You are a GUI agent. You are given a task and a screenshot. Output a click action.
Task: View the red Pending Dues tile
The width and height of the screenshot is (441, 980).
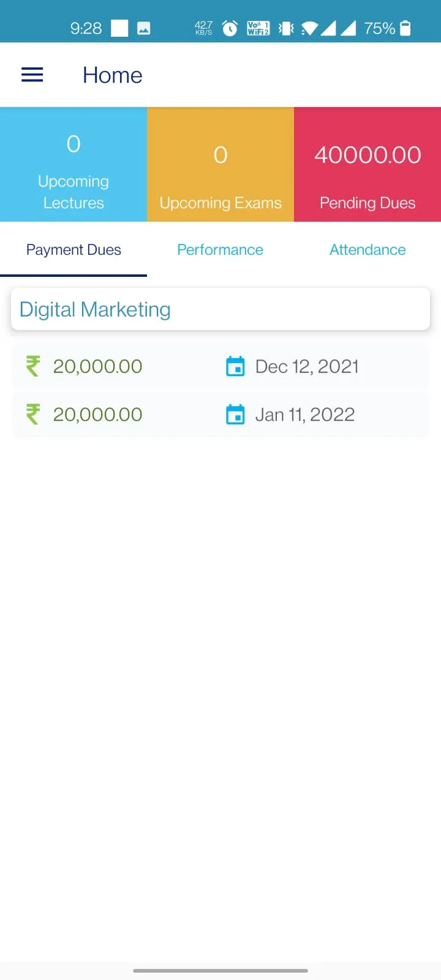coord(367,164)
